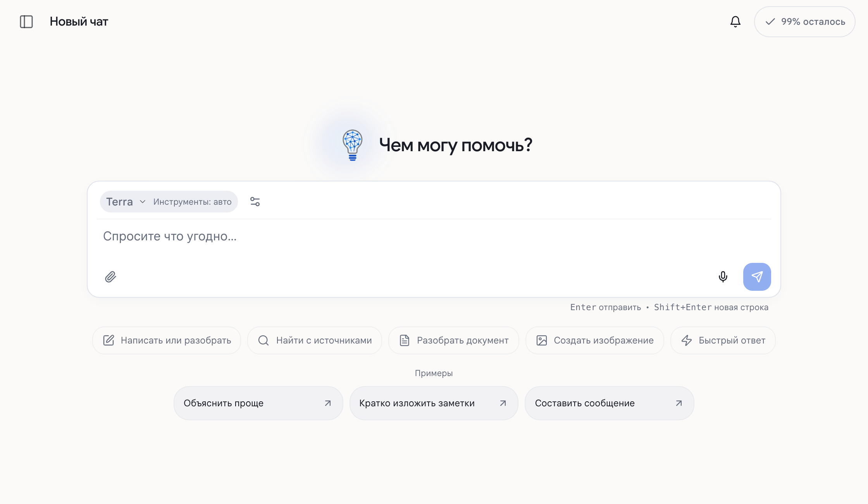Click the Чем могу помочь? heading
The height and width of the screenshot is (504, 868).
coord(456,145)
